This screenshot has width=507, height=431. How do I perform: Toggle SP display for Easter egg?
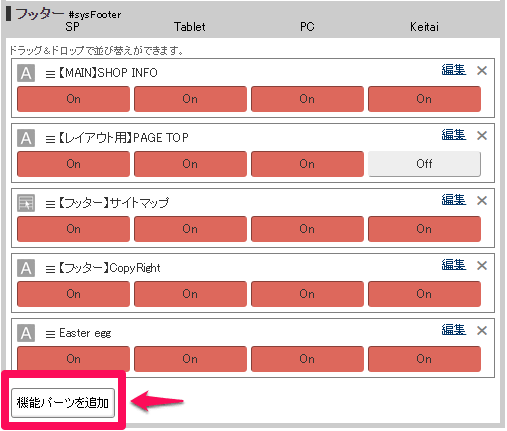click(73, 359)
